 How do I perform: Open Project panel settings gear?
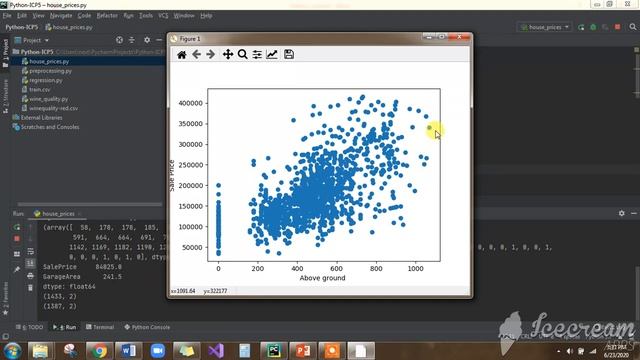point(147,40)
